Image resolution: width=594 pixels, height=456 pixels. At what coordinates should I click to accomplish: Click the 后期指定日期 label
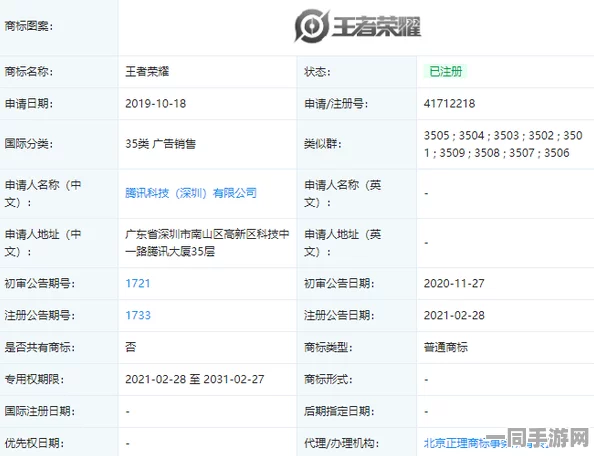(339, 411)
